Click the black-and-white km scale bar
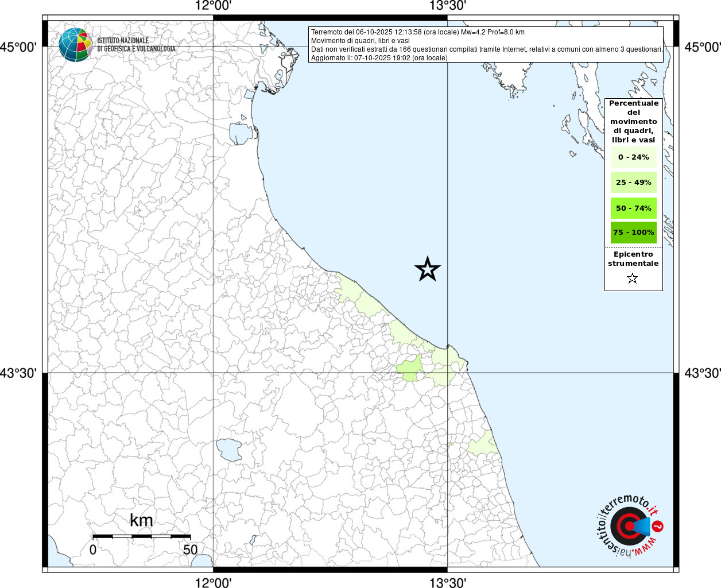 [141, 536]
